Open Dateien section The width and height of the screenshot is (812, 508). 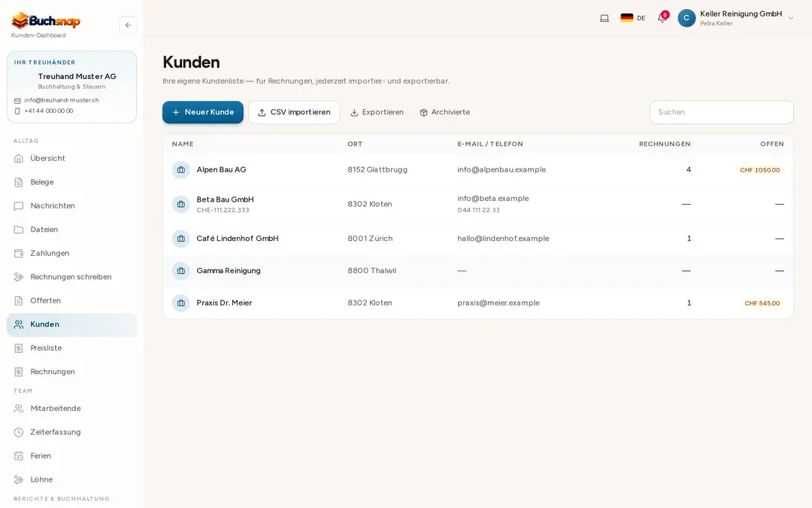click(x=72, y=230)
